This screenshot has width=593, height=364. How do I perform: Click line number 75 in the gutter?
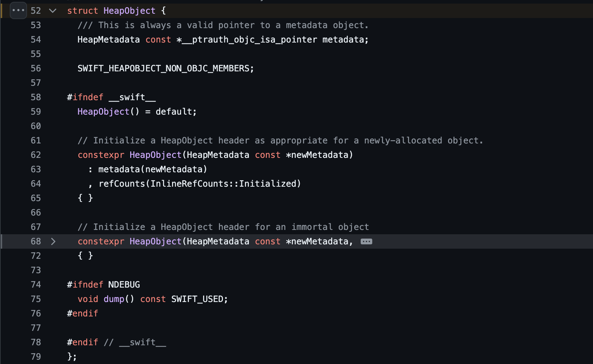pyautogui.click(x=36, y=299)
